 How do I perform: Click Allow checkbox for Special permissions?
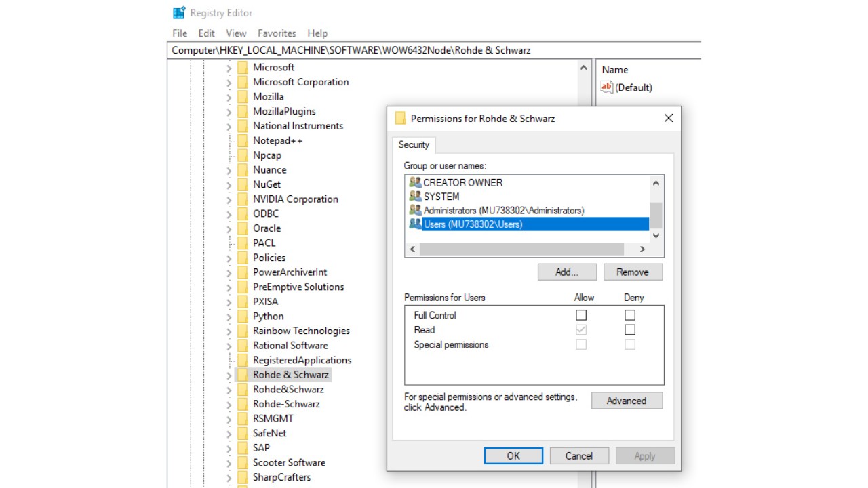point(581,344)
